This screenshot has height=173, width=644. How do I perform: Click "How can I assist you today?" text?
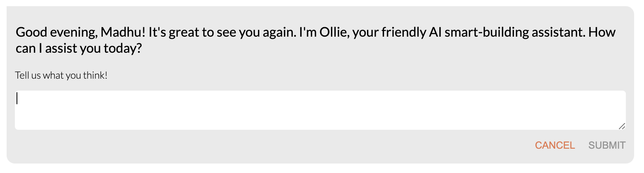point(316,41)
